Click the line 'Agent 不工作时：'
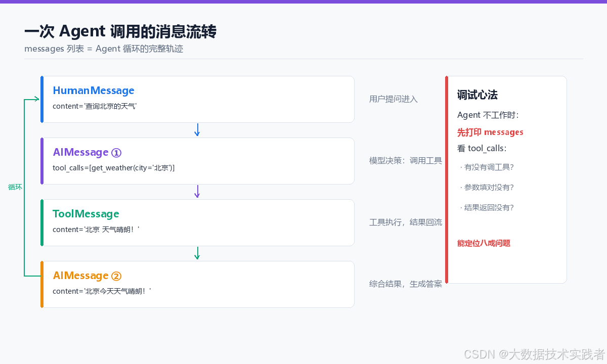This screenshot has width=607, height=364. pyautogui.click(x=488, y=115)
